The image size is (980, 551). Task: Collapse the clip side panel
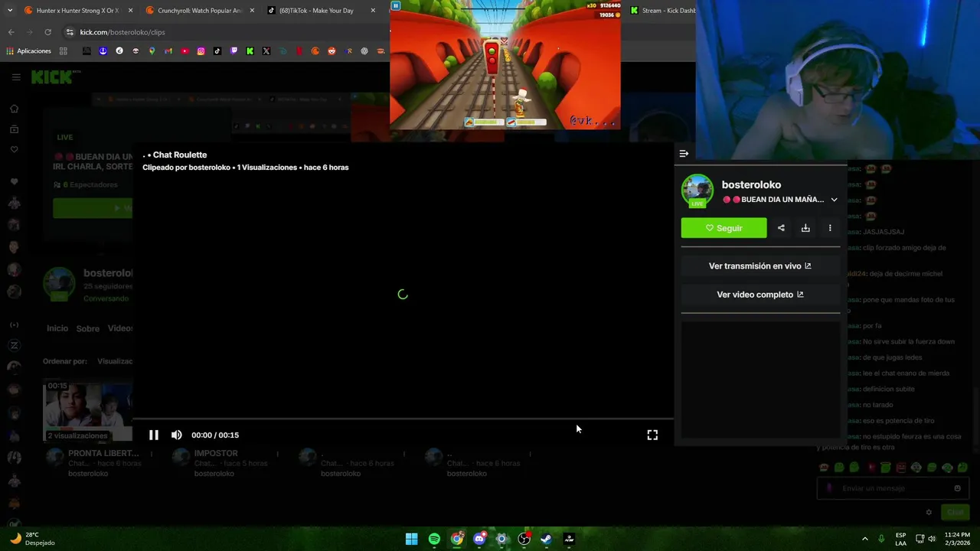pyautogui.click(x=684, y=154)
